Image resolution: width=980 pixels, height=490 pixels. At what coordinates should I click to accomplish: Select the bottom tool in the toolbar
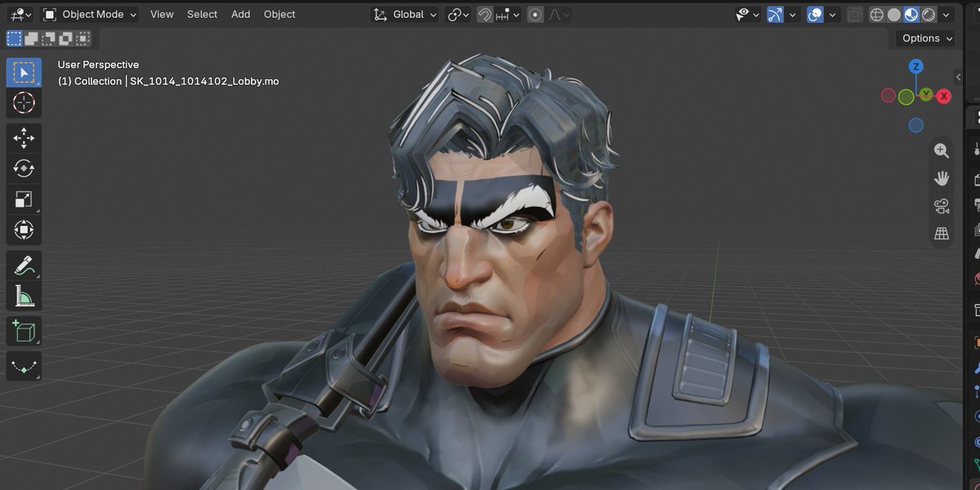click(x=24, y=366)
